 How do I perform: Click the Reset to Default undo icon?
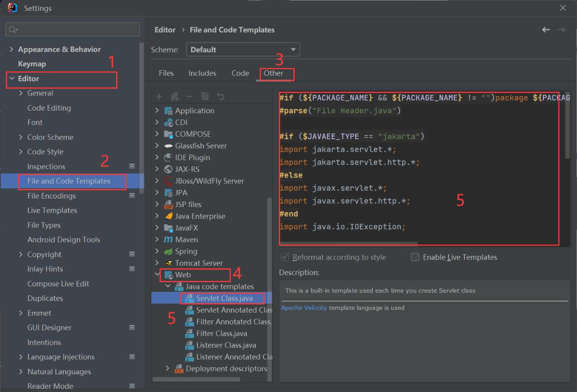(220, 97)
